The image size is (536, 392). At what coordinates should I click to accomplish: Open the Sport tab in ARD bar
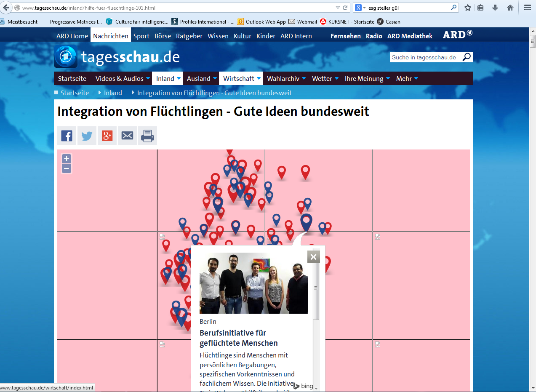point(141,36)
